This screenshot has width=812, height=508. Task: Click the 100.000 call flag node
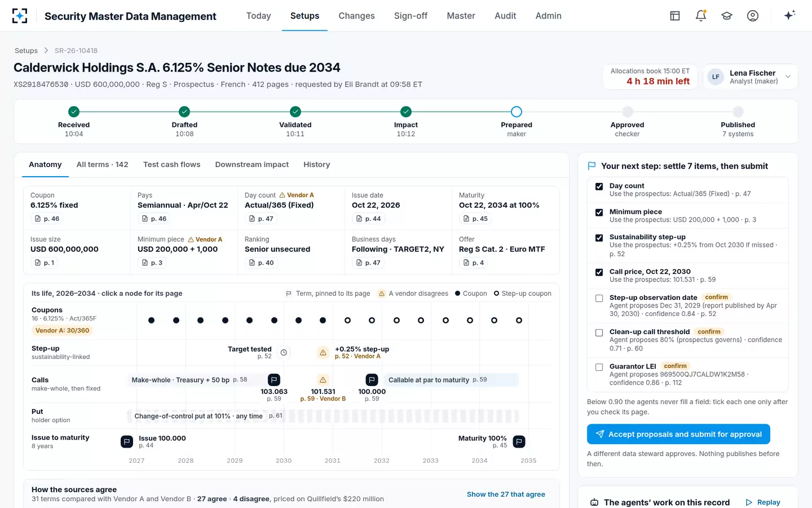point(372,380)
